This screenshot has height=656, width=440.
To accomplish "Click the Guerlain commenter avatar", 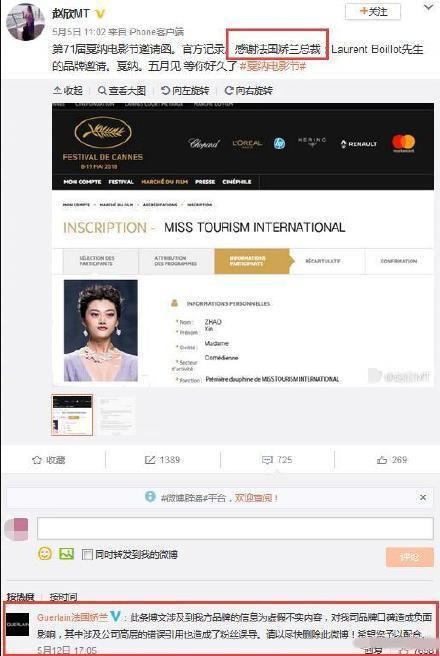I will [18, 624].
